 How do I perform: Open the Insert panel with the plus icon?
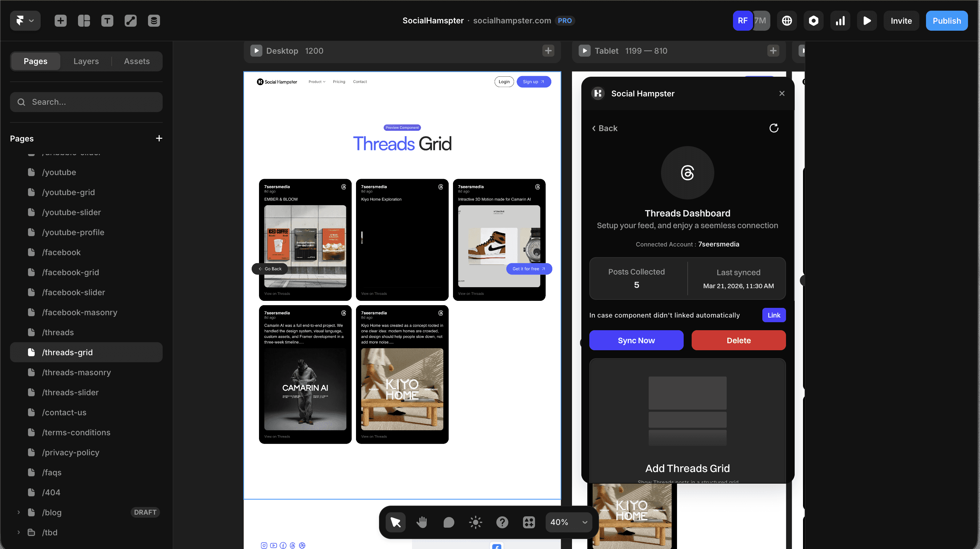click(60, 21)
